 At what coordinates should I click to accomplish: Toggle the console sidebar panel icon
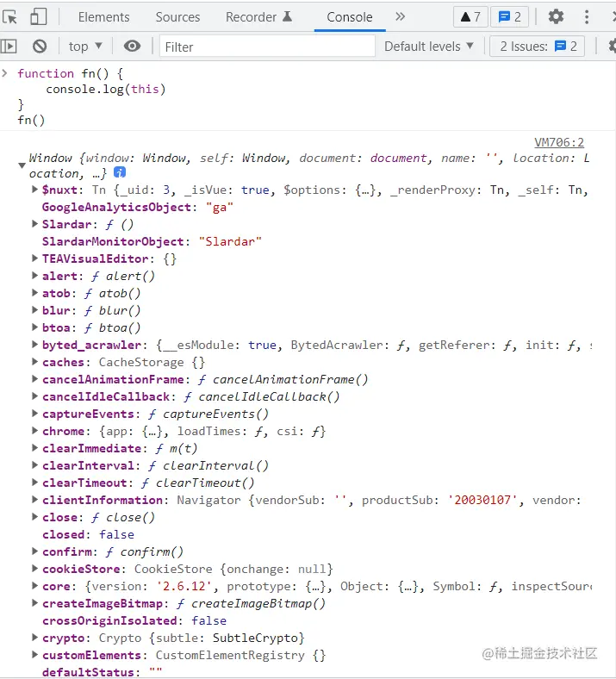(x=9, y=46)
